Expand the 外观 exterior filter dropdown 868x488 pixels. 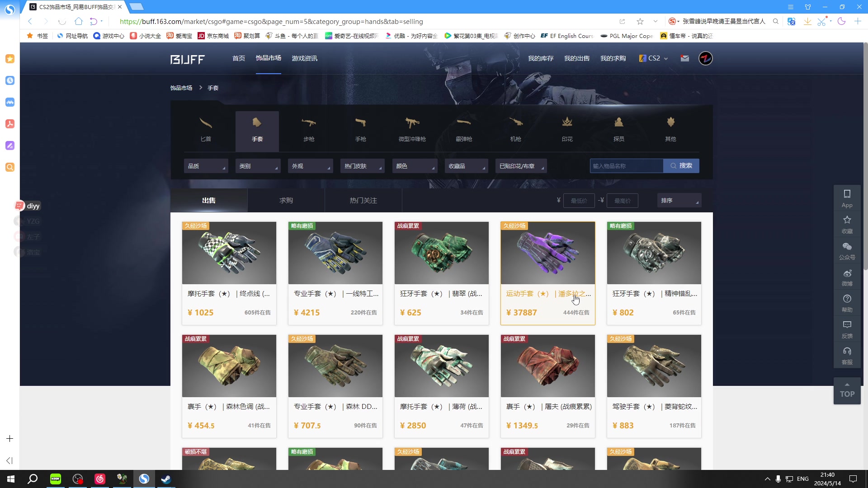[310, 166]
